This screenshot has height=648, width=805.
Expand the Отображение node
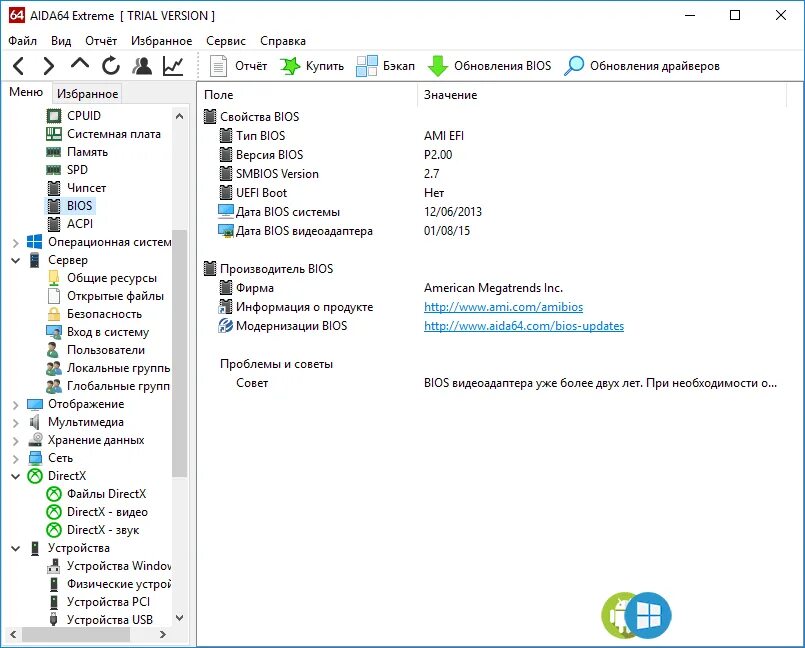click(15, 405)
